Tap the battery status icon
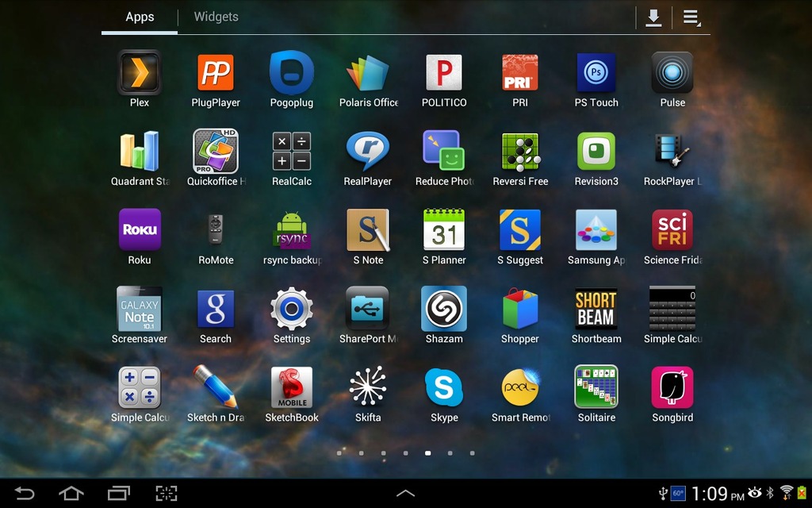Screen dimensions: 812x508 click(x=802, y=492)
